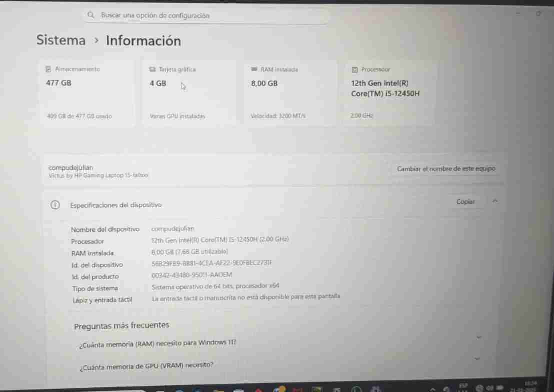Click the Procesador chip icon
The image size is (554, 392).
pos(355,70)
